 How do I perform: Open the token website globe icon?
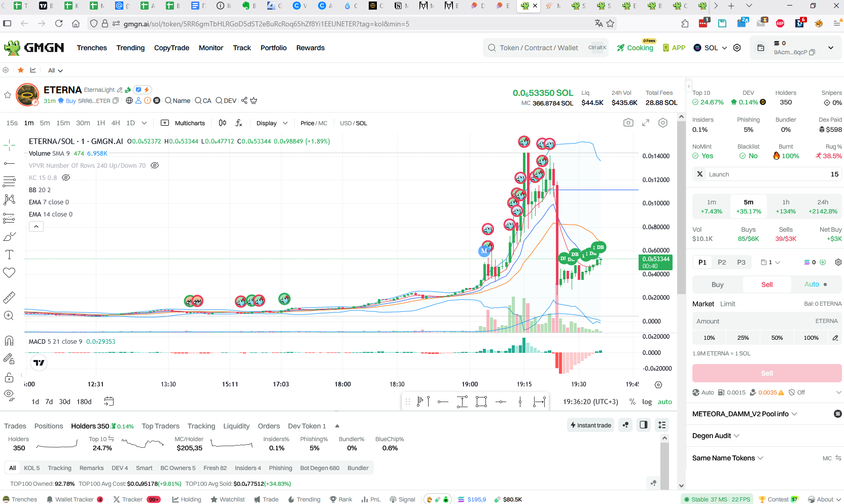point(129,100)
